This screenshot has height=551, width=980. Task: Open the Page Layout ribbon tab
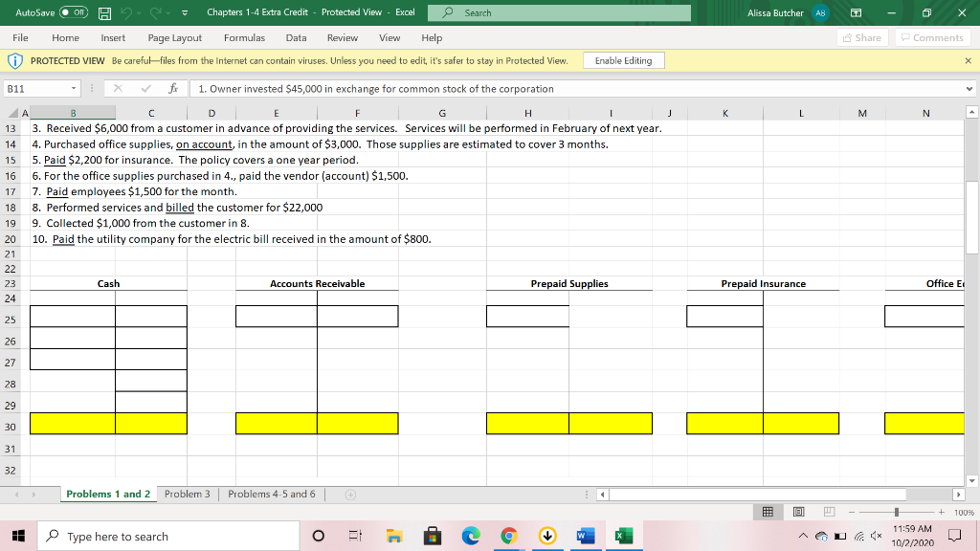coord(174,37)
